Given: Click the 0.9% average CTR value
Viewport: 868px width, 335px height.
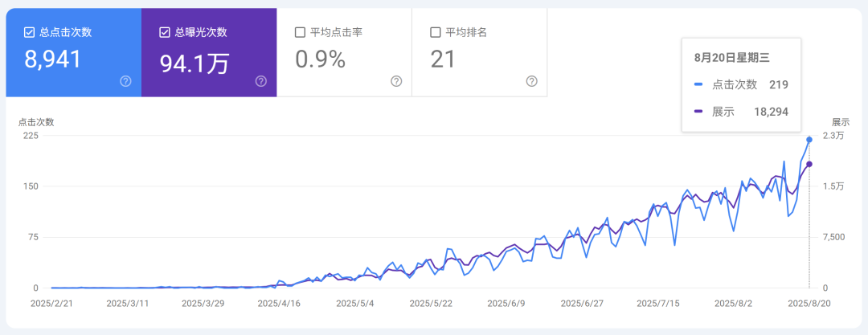Looking at the screenshot, I should click(321, 59).
